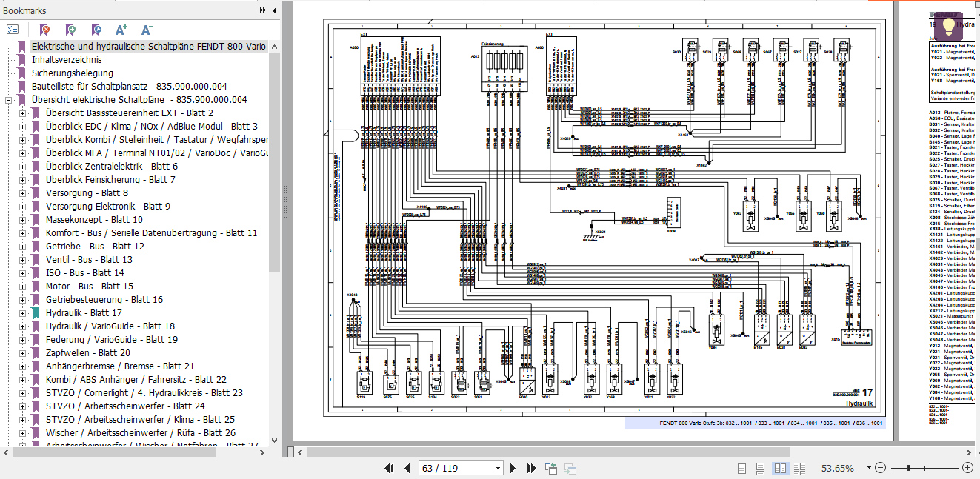Jump to the last page

(531, 468)
